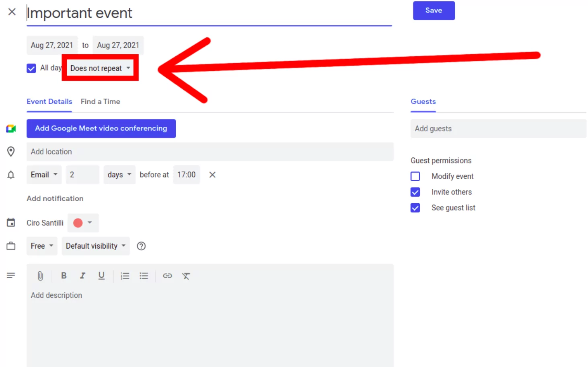
Task: Open the event color picker dropdown
Action: (83, 223)
